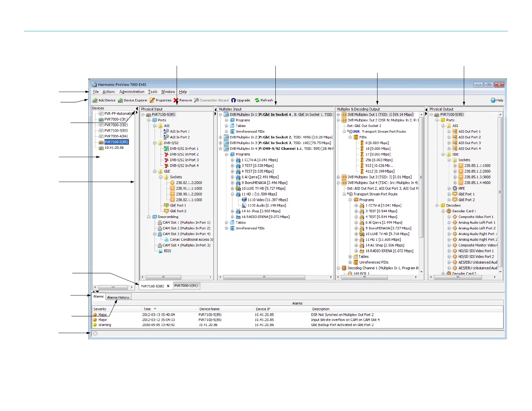Launch the Upgrade tool

233,100
